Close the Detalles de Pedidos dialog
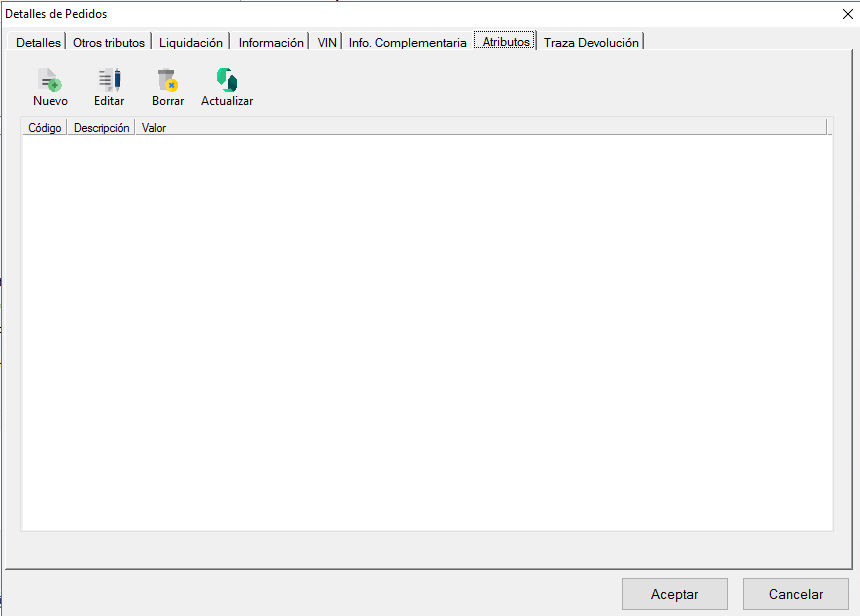 (x=847, y=14)
